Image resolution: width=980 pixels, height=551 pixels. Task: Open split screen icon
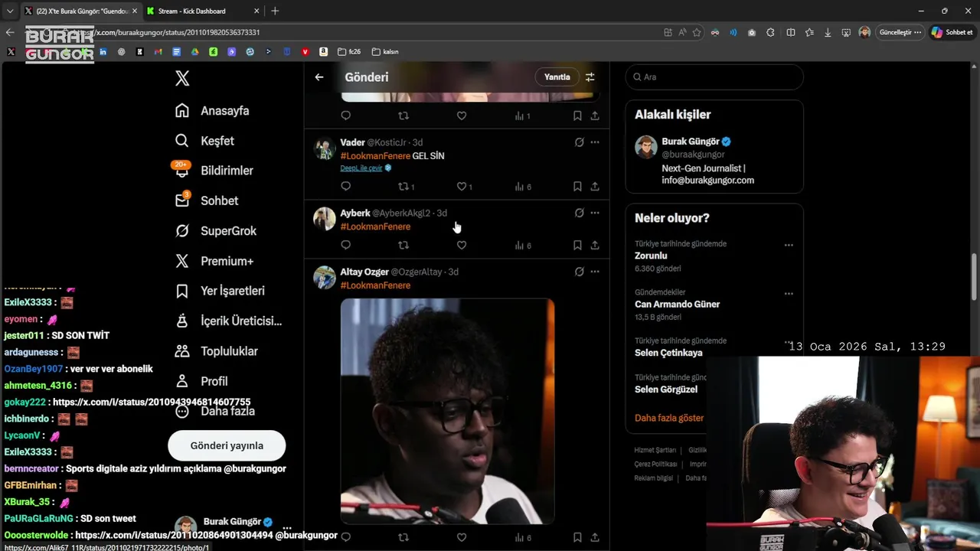[791, 32]
